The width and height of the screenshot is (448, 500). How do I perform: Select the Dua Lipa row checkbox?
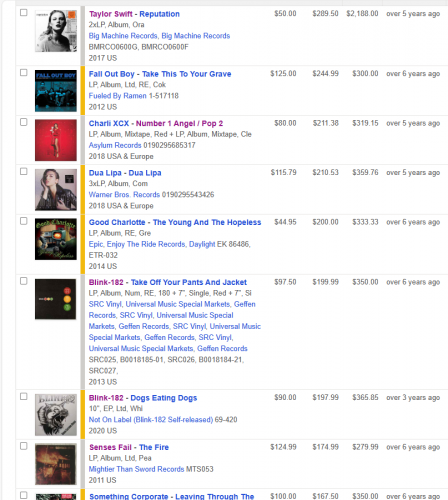point(24,171)
